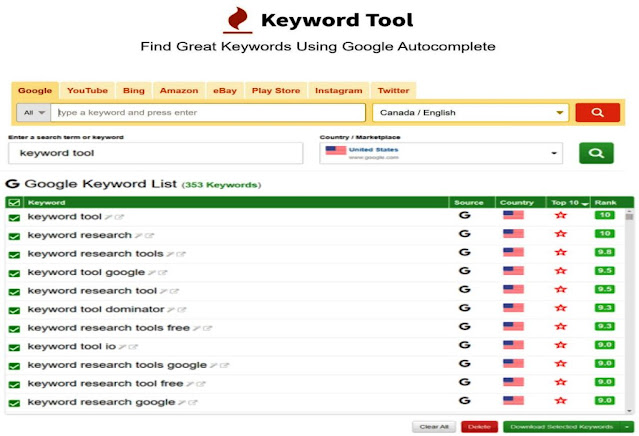Click US flag in 'keyword tool io' row

(x=513, y=345)
